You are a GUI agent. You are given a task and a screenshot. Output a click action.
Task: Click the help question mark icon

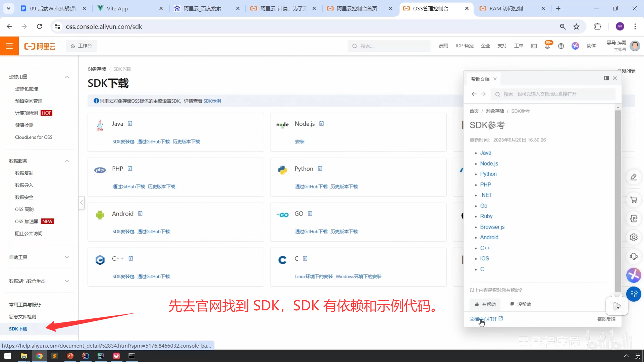[561, 46]
